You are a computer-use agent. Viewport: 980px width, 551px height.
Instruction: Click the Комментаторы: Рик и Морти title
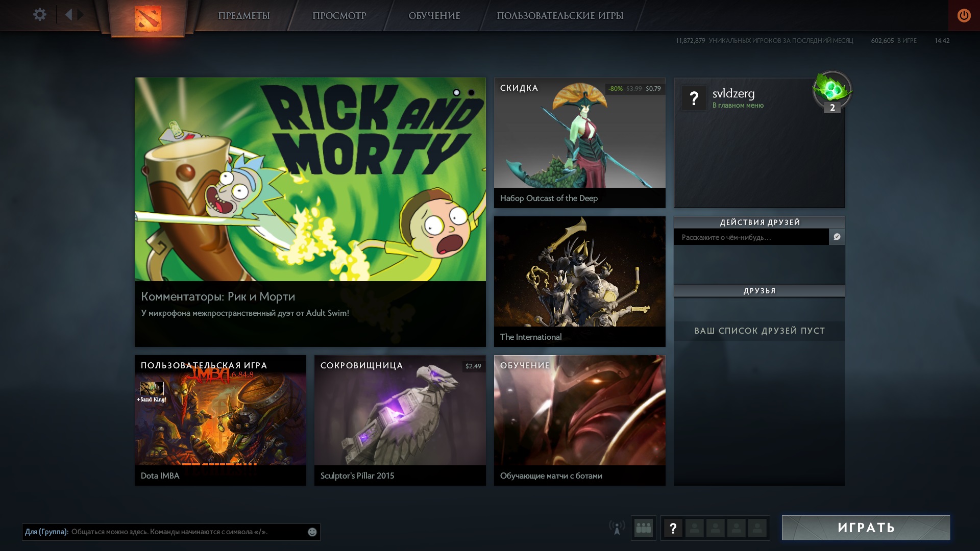218,296
